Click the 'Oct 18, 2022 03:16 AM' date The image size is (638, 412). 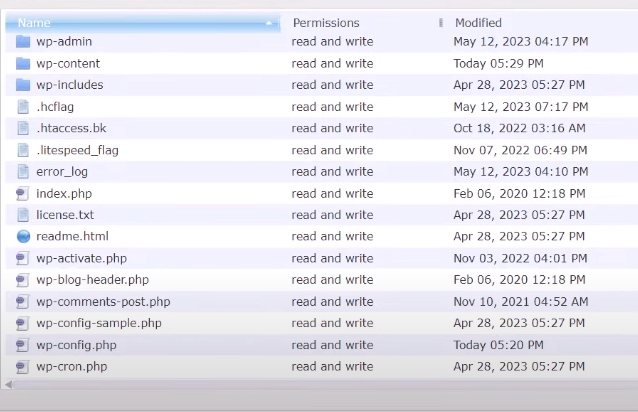pyautogui.click(x=520, y=129)
